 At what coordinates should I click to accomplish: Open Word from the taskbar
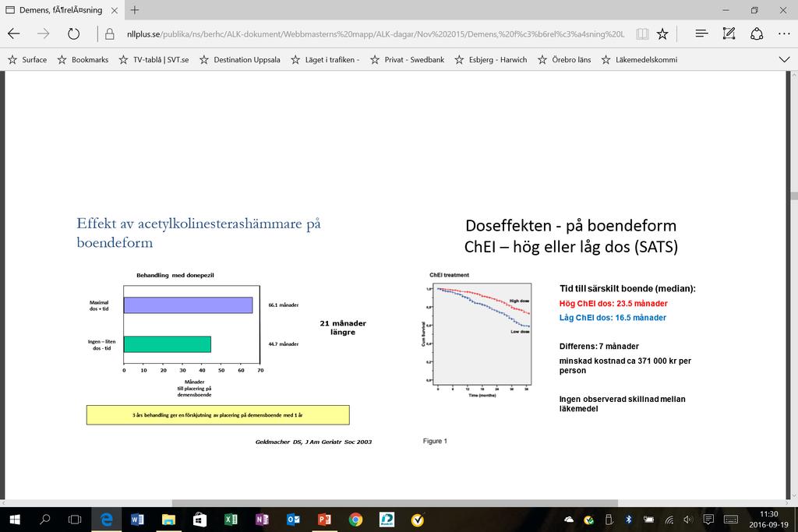[137, 520]
